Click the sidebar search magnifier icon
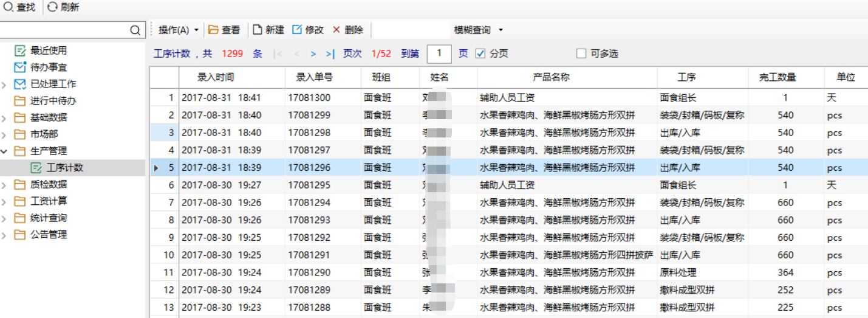 coord(135,30)
